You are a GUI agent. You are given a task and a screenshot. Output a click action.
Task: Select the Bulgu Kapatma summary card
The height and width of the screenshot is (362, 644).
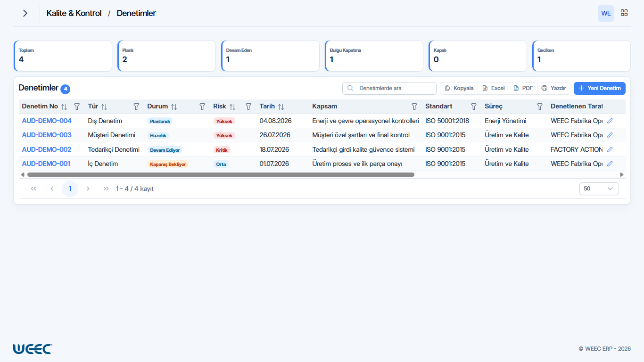pyautogui.click(x=374, y=56)
